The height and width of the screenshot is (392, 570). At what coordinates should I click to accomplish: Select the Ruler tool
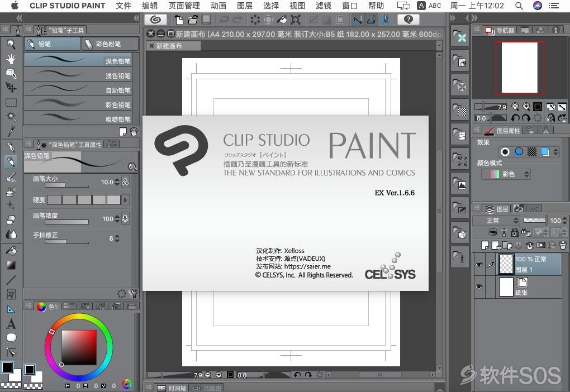coord(11,309)
